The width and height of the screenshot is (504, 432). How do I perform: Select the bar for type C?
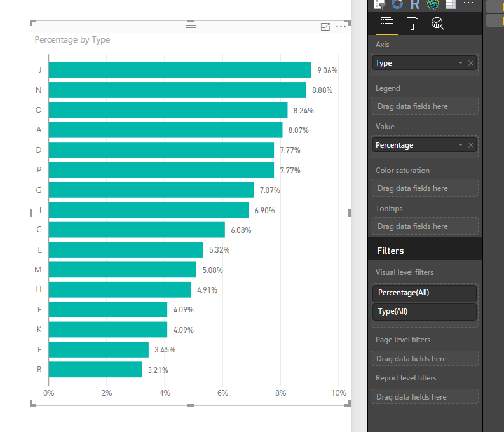(x=137, y=230)
